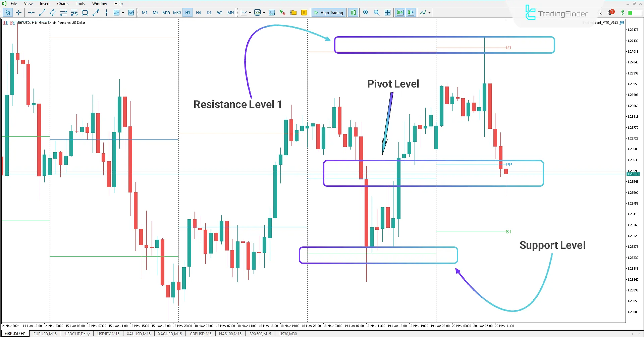Switch chart to candlestick mode icon

353,12
